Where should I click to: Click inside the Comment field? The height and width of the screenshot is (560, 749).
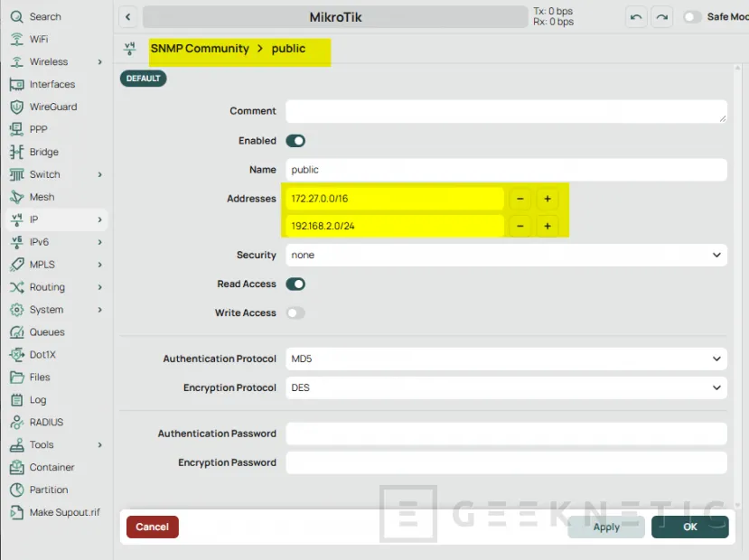pyautogui.click(x=506, y=111)
